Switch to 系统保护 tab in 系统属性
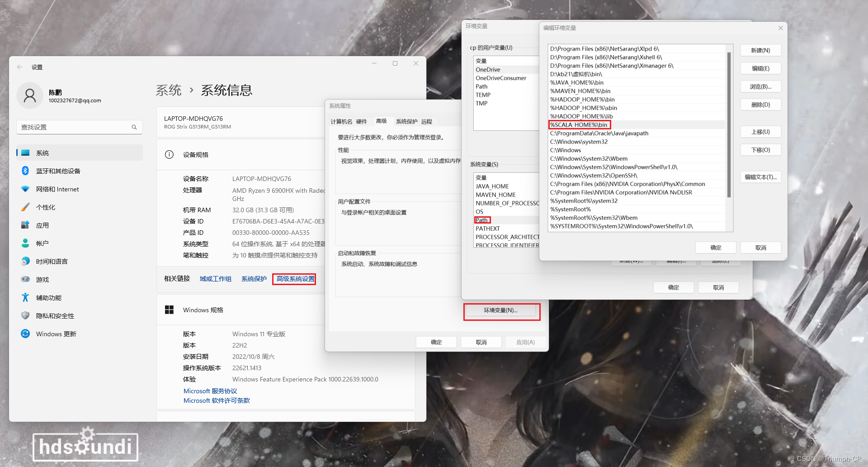868x467 pixels. click(406, 122)
